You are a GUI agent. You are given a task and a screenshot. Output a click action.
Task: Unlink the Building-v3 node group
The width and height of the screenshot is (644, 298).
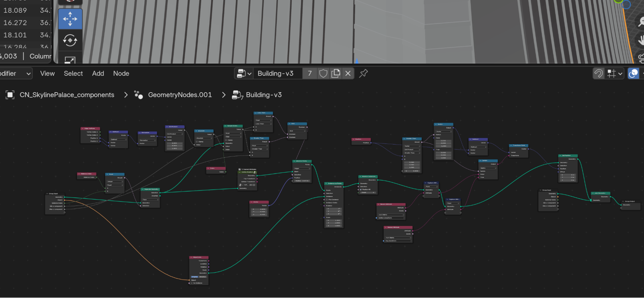click(348, 74)
